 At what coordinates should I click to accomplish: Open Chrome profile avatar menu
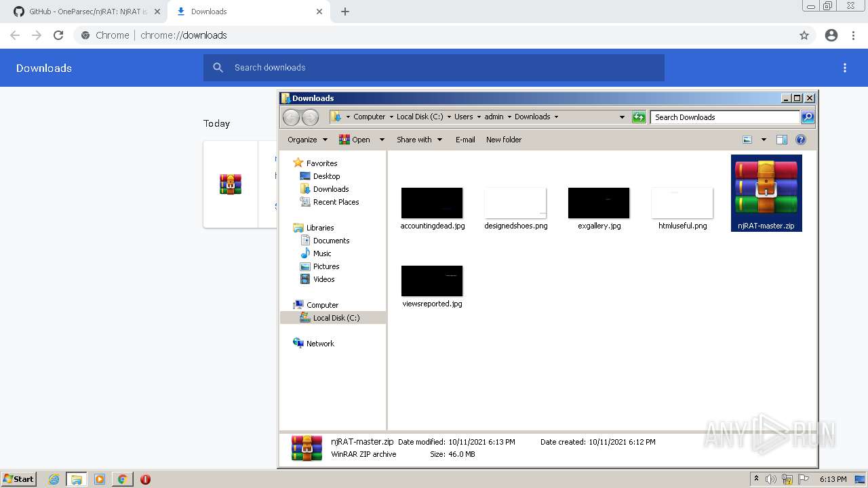831,35
